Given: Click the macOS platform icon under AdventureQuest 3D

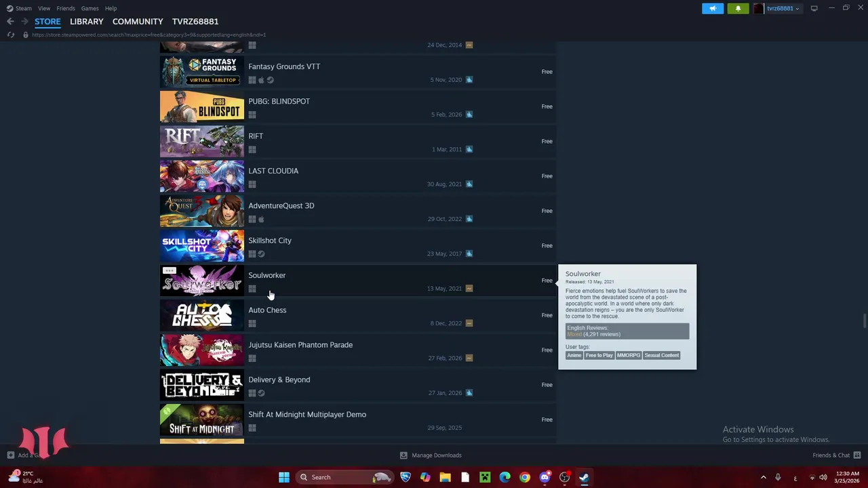Looking at the screenshot, I should 261,219.
